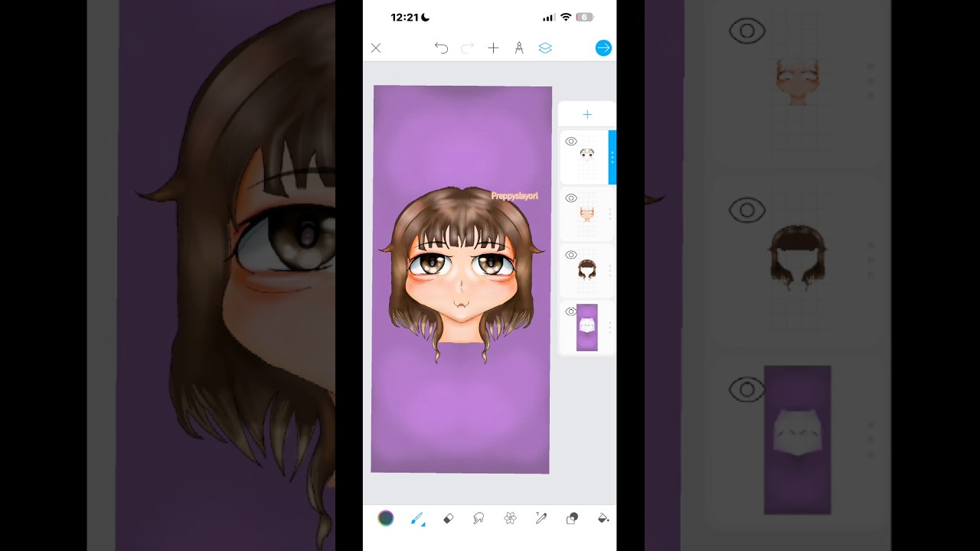Hide the purple background layer
The width and height of the screenshot is (980, 551).
tap(571, 311)
